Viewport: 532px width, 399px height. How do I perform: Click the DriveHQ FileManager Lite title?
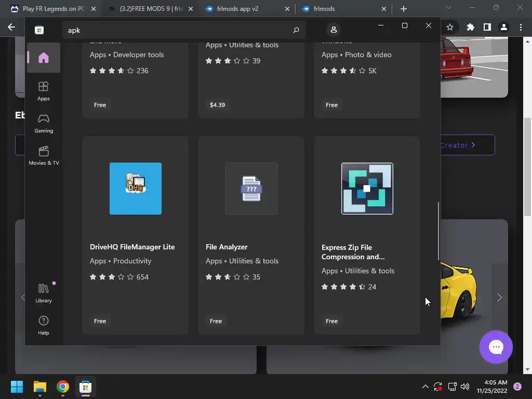pyautogui.click(x=132, y=247)
